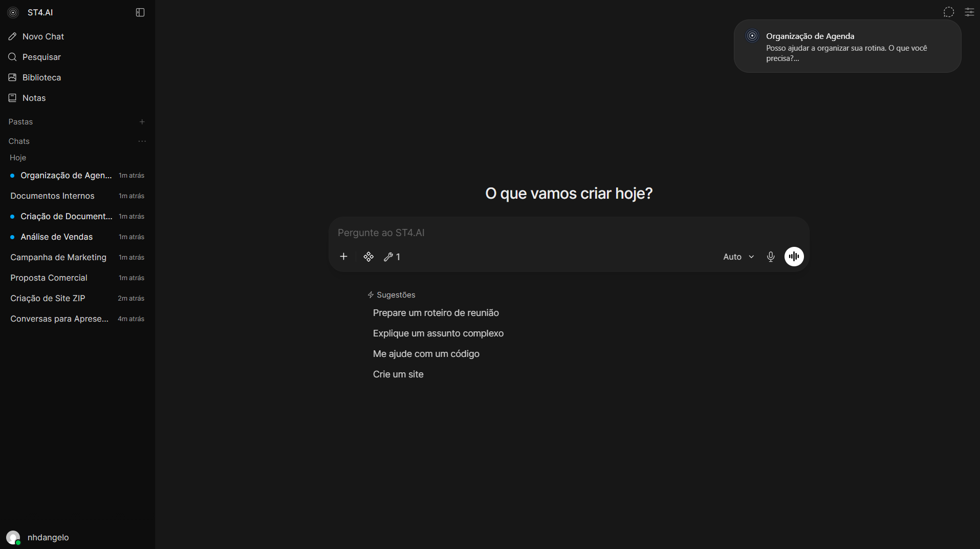The image size is (980, 549).
Task: Select 'Prepare um roteiro de reunião' suggestion
Action: 436,313
